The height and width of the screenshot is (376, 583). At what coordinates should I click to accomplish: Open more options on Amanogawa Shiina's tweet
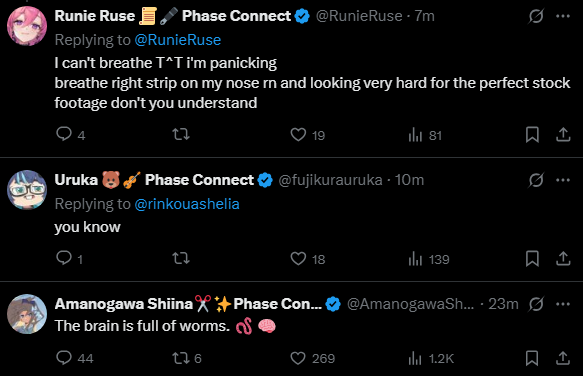[x=563, y=304]
